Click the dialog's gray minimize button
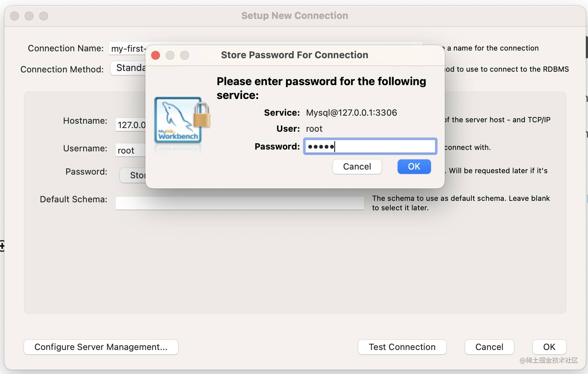This screenshot has width=588, height=374. pos(170,55)
